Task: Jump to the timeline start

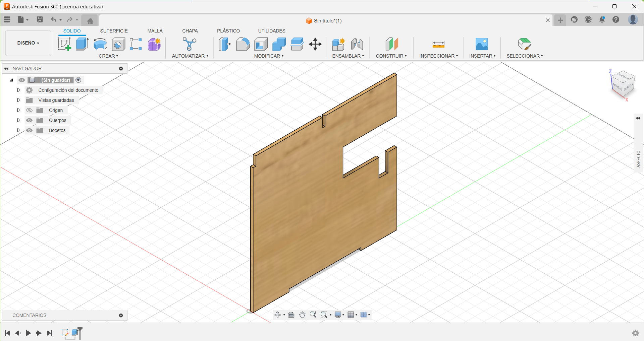Action: pyautogui.click(x=7, y=333)
